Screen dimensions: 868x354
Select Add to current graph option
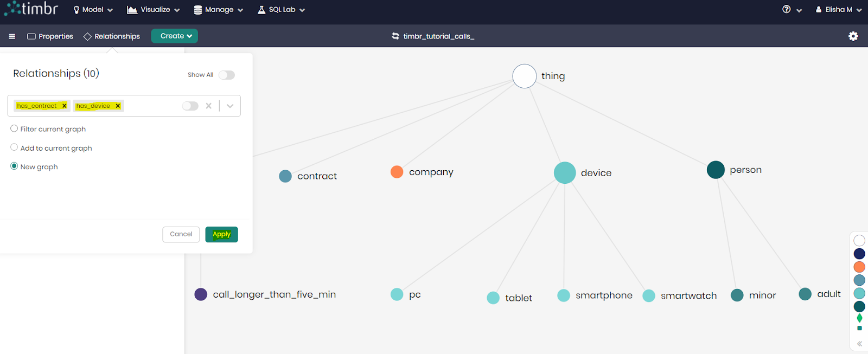[14, 147]
